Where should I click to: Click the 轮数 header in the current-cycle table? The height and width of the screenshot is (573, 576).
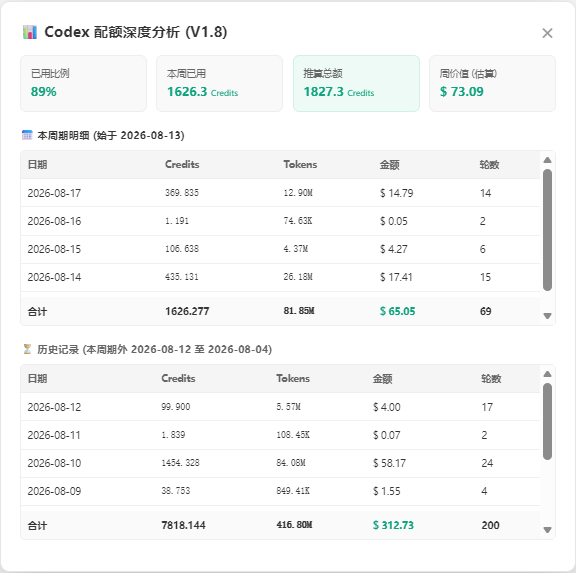coord(489,165)
